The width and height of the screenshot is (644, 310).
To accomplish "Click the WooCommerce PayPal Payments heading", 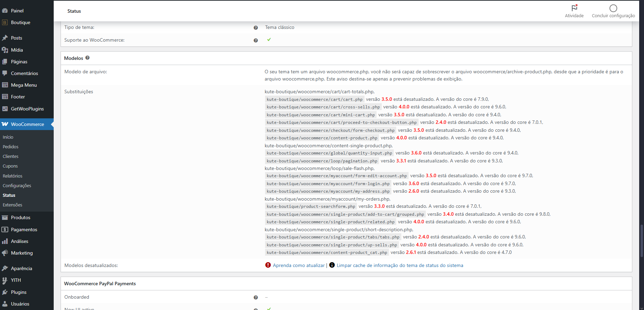I will (100, 284).
